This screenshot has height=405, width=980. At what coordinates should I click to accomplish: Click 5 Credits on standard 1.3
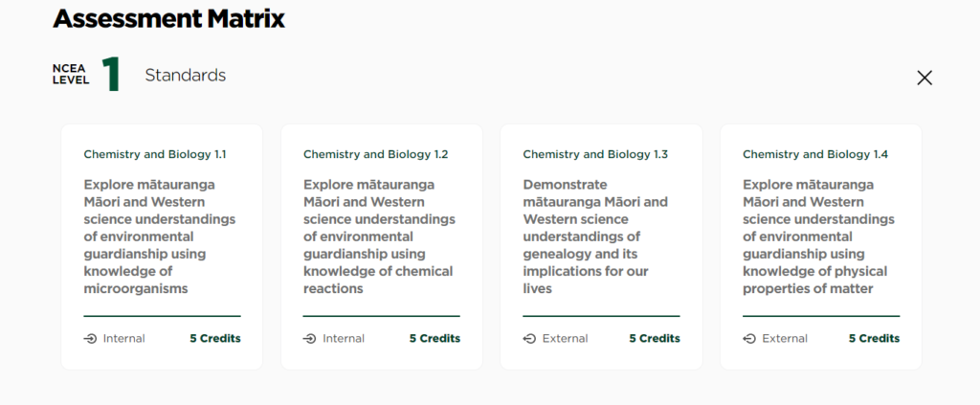click(x=654, y=338)
